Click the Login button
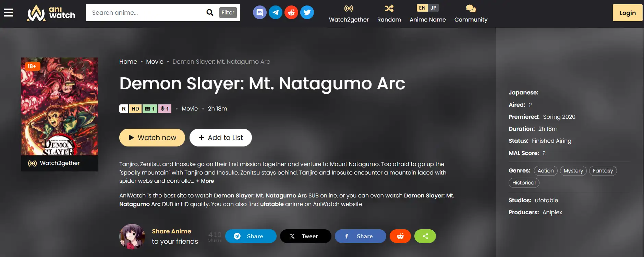Image resolution: width=644 pixels, height=257 pixels. tap(628, 13)
